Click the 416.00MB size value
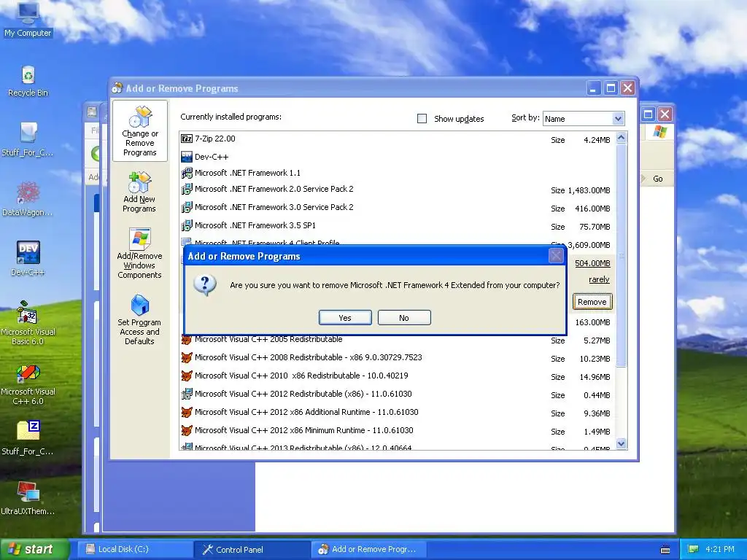 coord(592,209)
